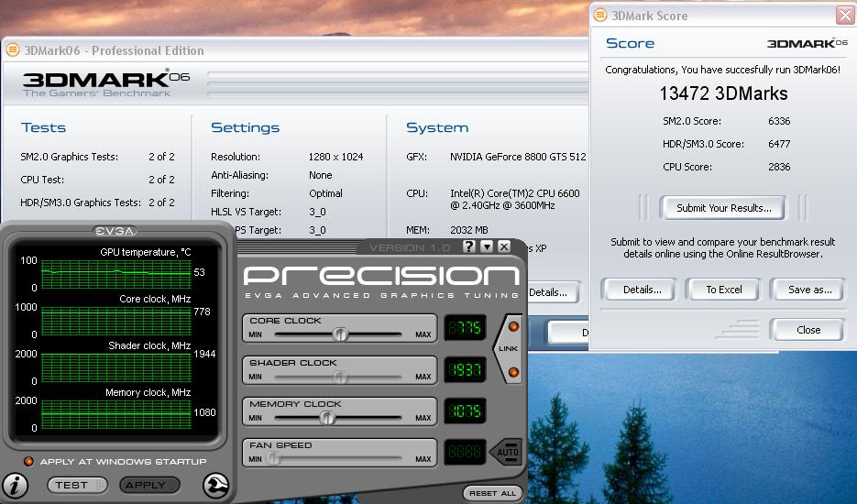Toggle the lower LINK clock indicator

[x=514, y=372]
